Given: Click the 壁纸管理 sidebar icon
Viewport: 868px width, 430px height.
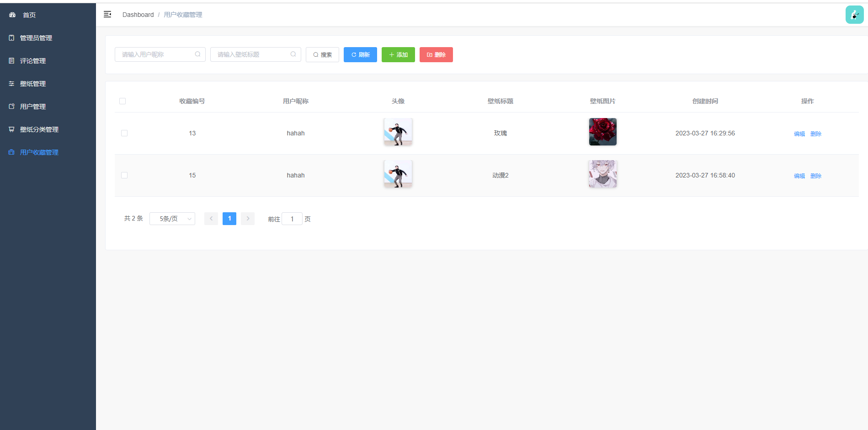Looking at the screenshot, I should pyautogui.click(x=12, y=84).
